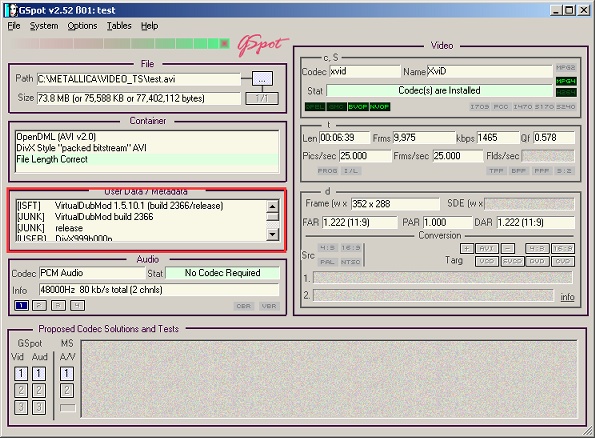This screenshot has width=595, height=438.
Task: Select audio stream button 1
Action: (x=22, y=306)
